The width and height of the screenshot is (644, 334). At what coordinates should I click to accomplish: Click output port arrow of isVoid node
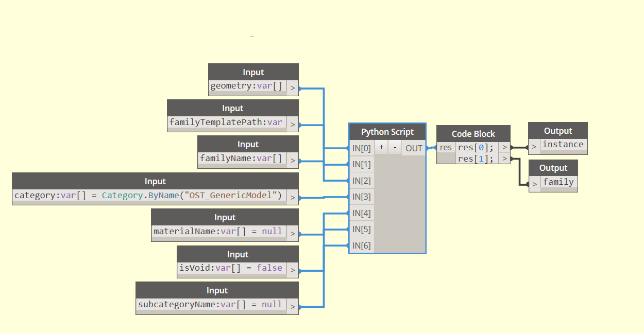(293, 270)
